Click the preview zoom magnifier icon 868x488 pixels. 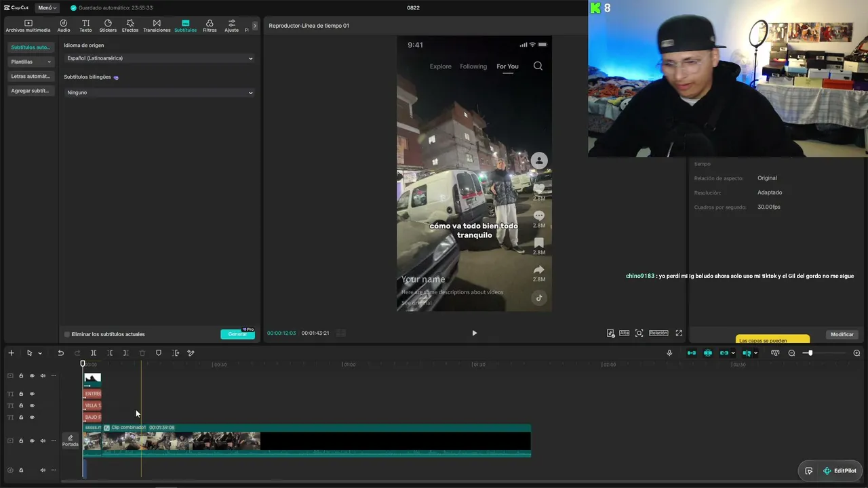coord(639,333)
